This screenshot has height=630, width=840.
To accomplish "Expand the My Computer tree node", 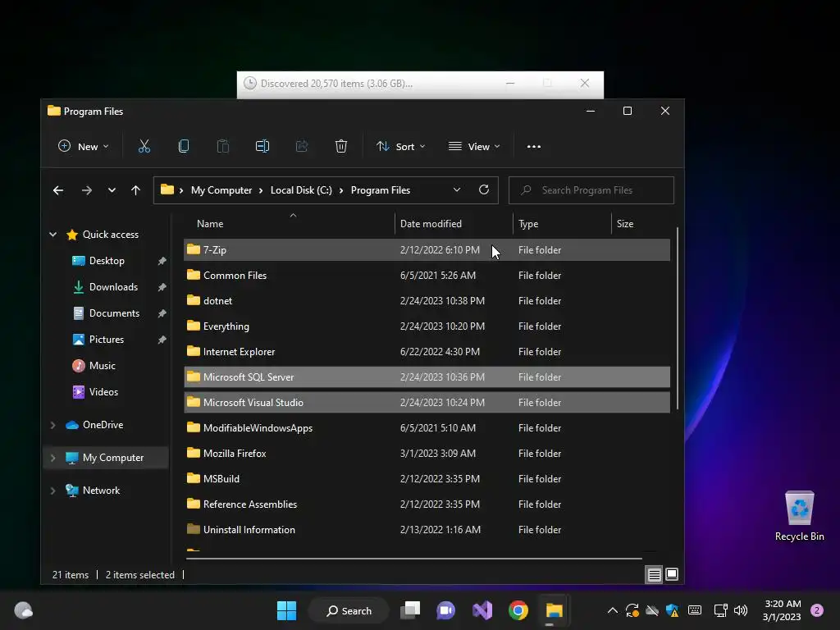I will (x=53, y=458).
